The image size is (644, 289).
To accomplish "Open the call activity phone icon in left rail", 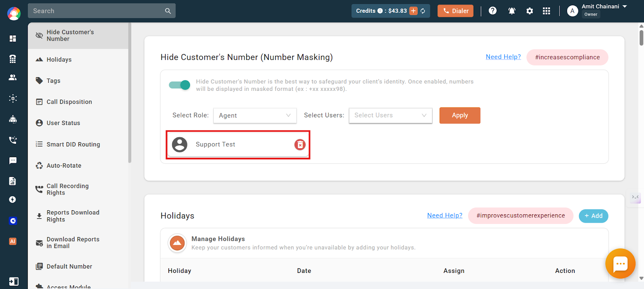I will click(x=13, y=140).
